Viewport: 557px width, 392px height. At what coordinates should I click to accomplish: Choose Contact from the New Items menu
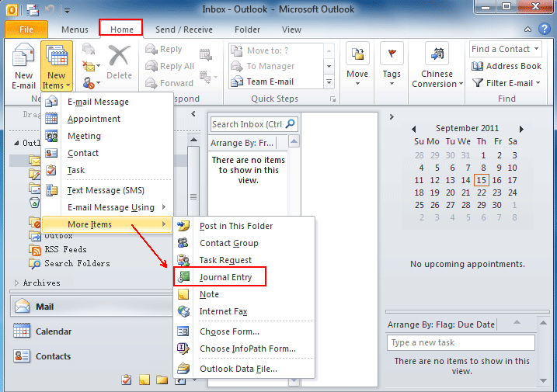tap(107, 153)
